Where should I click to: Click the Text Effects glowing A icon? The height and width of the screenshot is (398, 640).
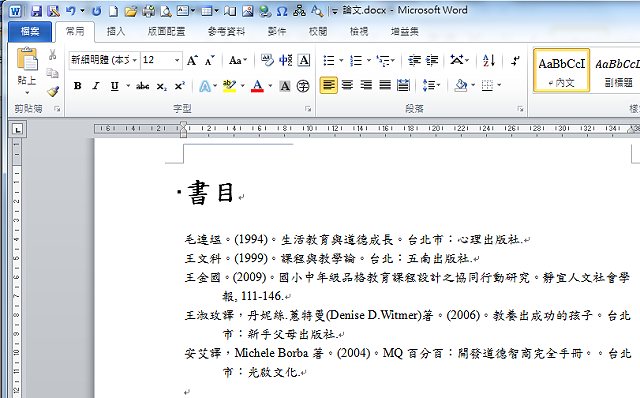point(205,86)
